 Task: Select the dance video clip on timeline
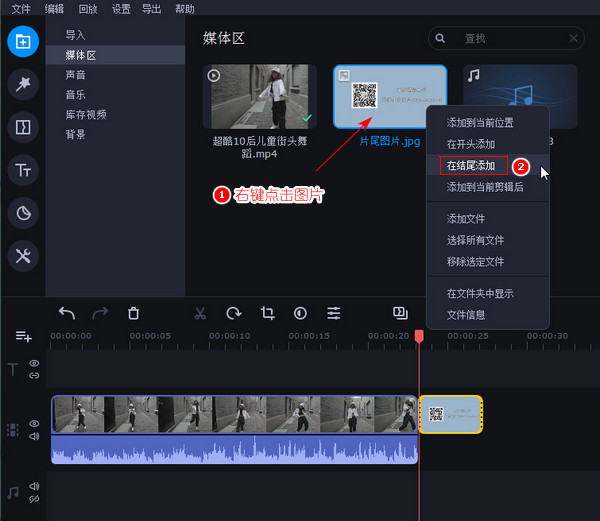point(234,414)
